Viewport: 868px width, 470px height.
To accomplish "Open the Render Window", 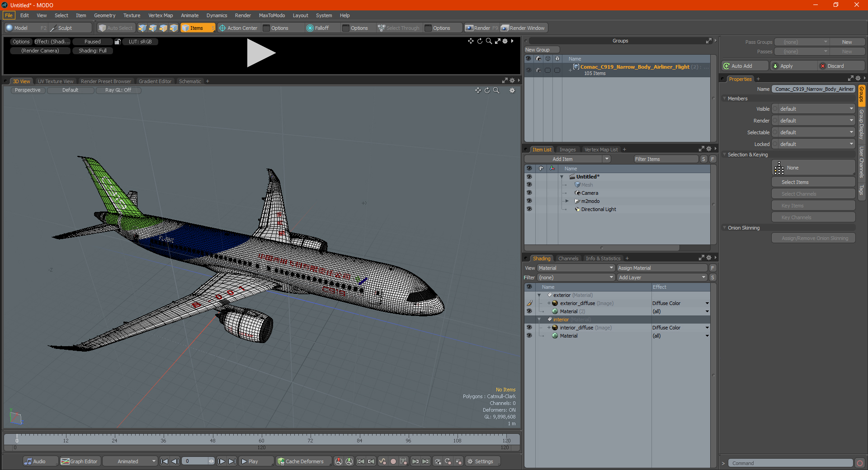I will 523,28.
